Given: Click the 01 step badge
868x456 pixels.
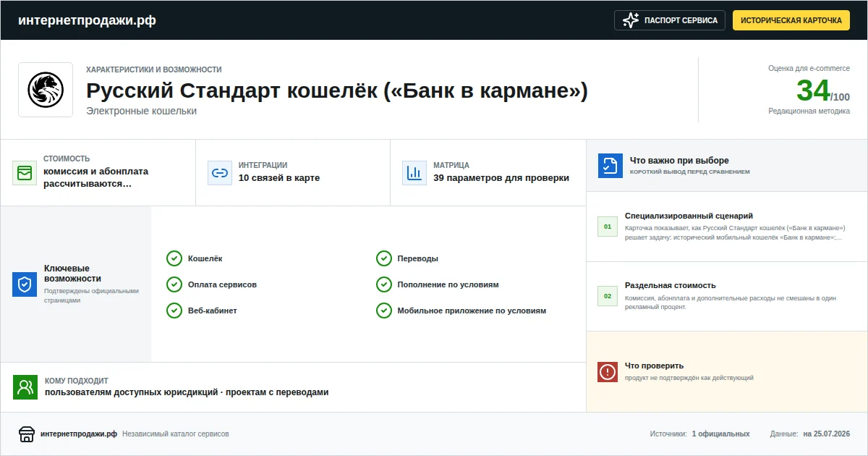Looking at the screenshot, I should coord(608,227).
